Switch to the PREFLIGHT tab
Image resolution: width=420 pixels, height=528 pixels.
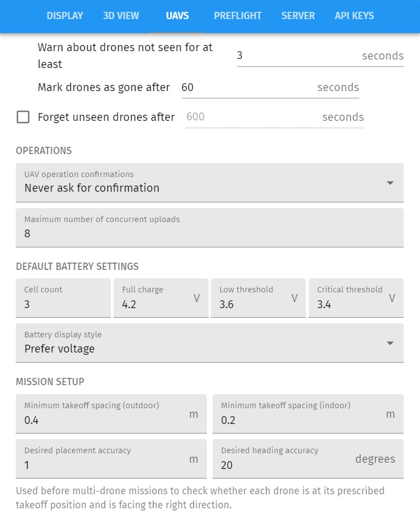coord(237,16)
